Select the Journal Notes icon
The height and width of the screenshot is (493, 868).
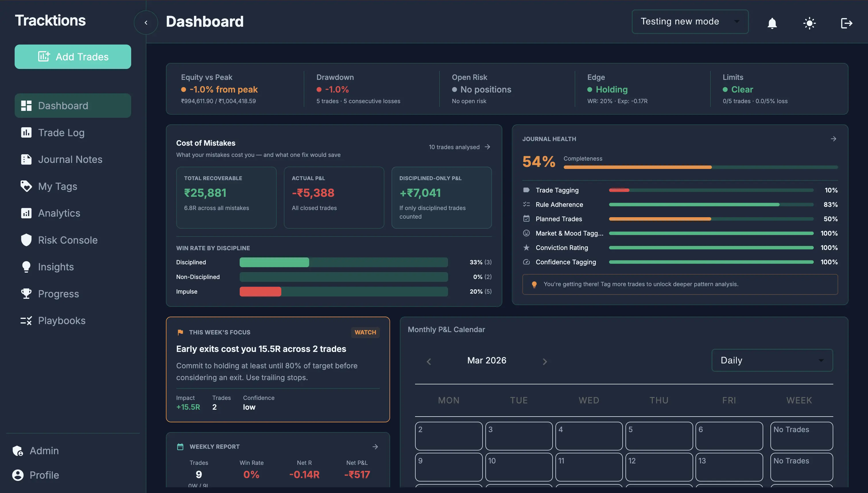point(27,159)
